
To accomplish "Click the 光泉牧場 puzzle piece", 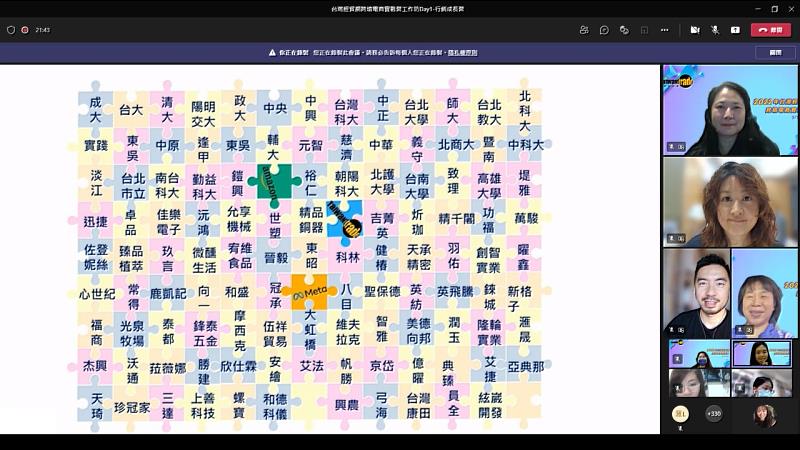I will pyautogui.click(x=132, y=333).
